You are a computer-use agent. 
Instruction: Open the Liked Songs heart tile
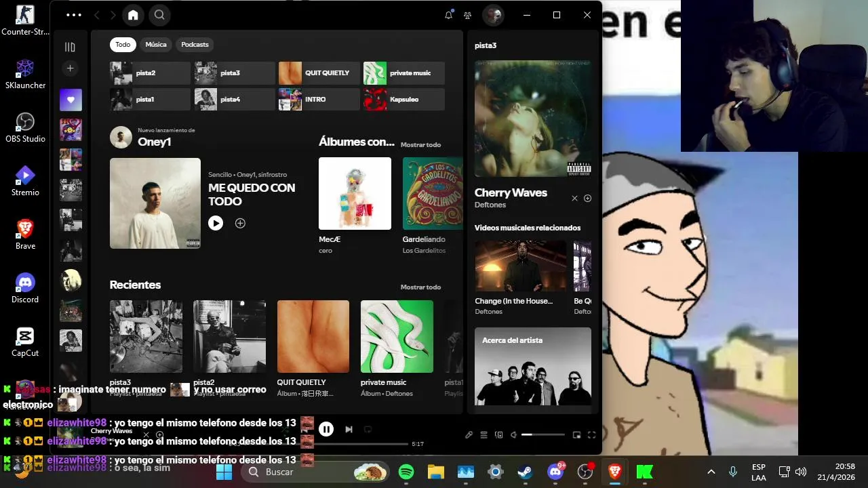[x=71, y=100]
